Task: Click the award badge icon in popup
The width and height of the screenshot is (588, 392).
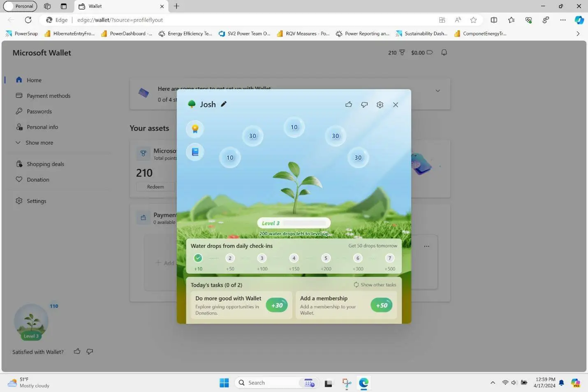Action: (195, 129)
